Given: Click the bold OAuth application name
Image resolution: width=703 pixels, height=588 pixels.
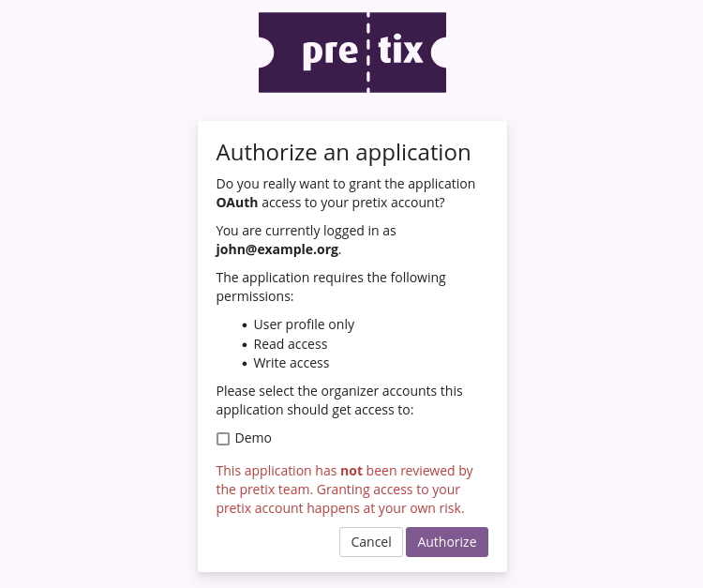Looking at the screenshot, I should pyautogui.click(x=236, y=203).
